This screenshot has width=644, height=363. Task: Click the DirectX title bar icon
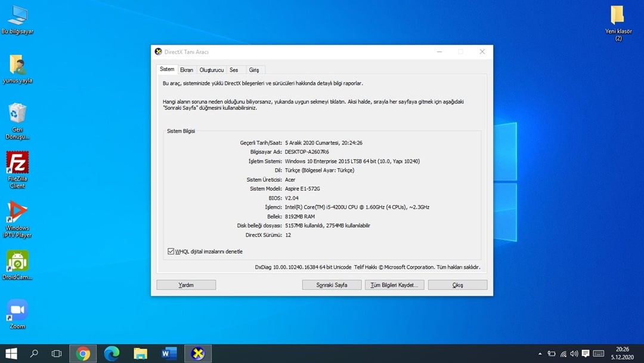158,52
